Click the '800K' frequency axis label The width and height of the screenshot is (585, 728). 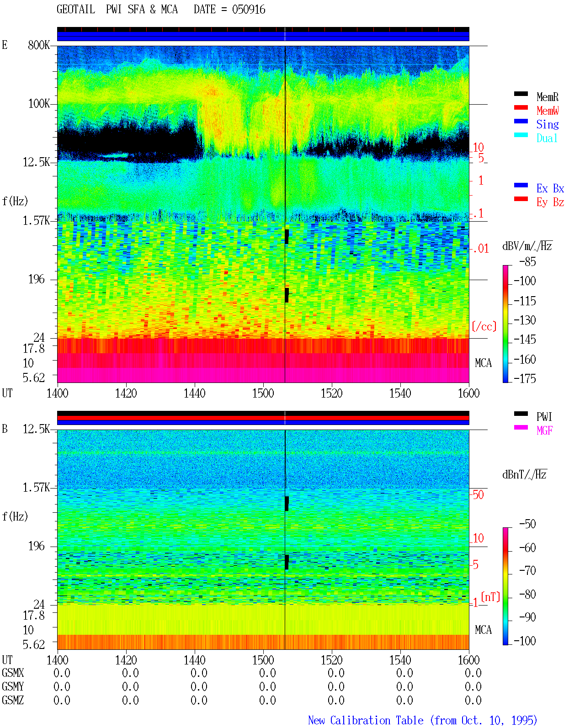coord(39,45)
